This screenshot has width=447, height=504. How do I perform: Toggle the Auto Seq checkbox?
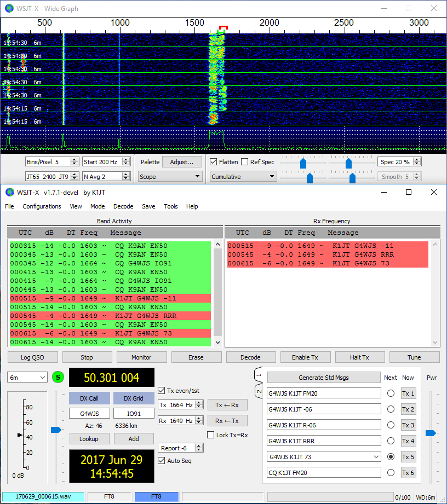coord(162,461)
